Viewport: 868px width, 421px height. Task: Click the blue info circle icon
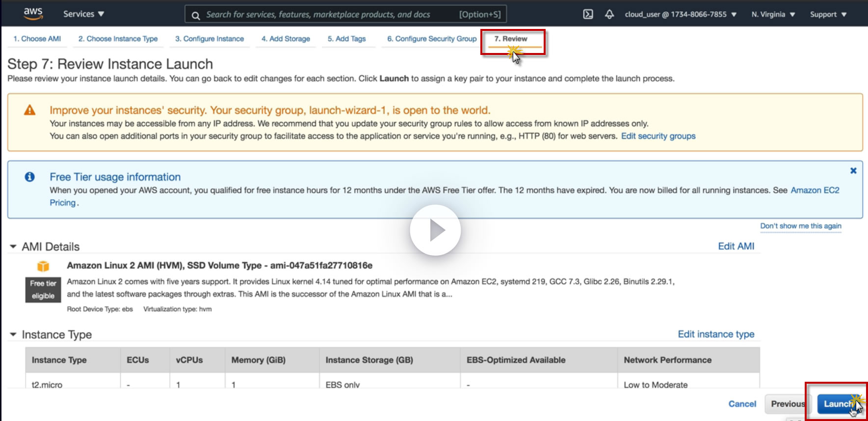pos(30,177)
